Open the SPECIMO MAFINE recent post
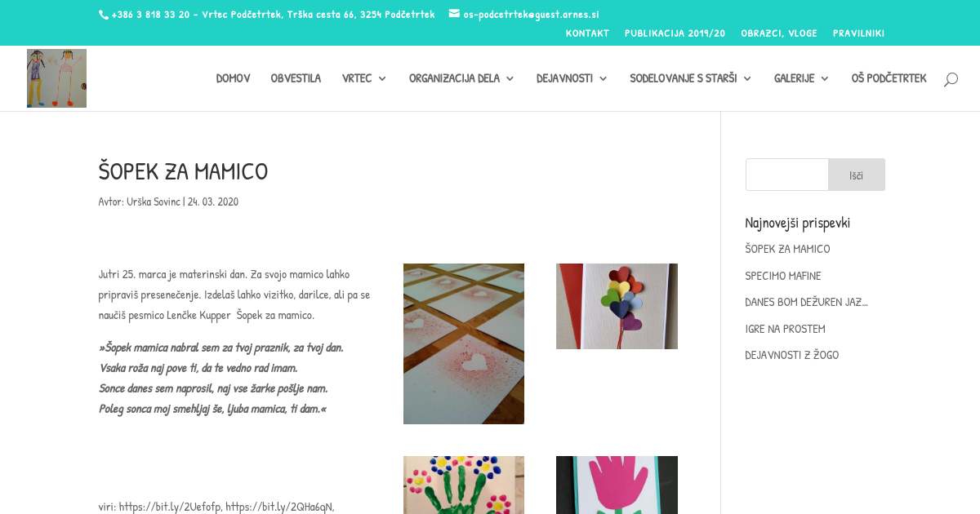The width and height of the screenshot is (980, 514). [x=783, y=276]
